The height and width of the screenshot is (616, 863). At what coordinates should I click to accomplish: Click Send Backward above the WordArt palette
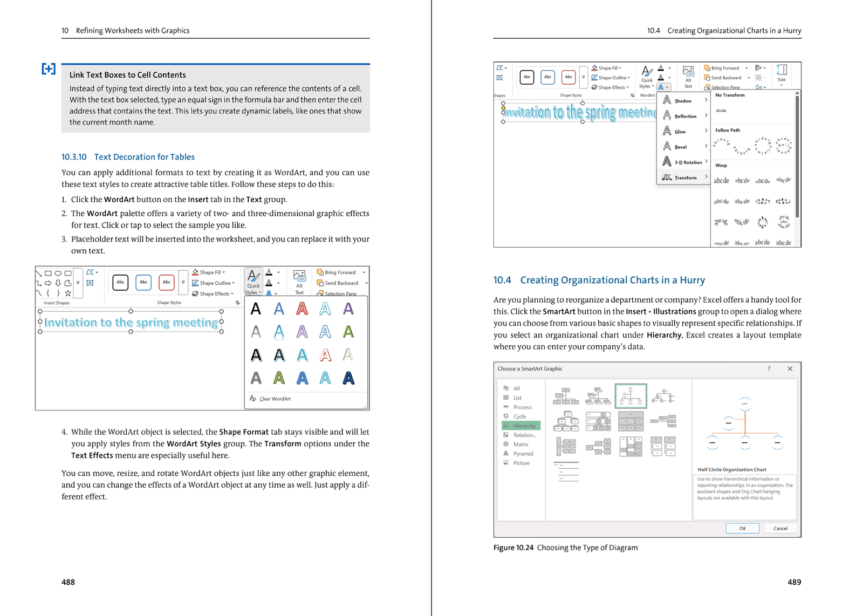click(x=338, y=283)
